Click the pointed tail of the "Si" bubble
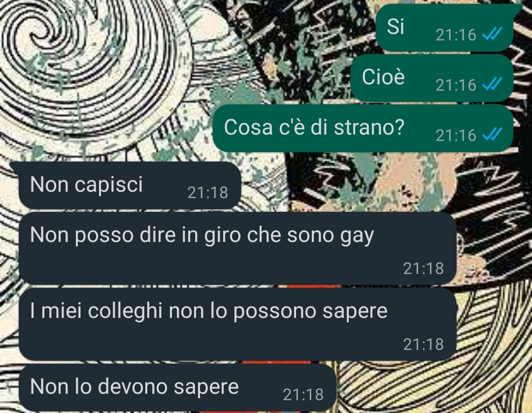The image size is (532, 413). pos(517,8)
